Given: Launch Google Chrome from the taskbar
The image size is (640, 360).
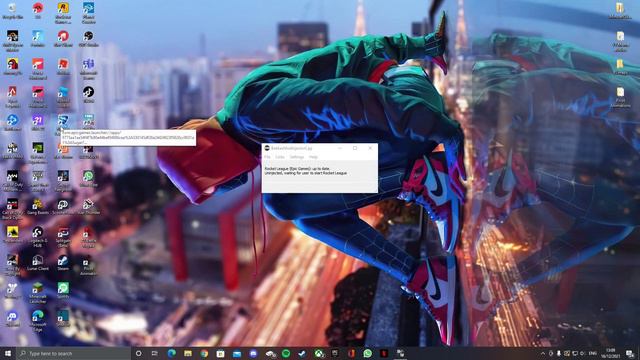Looking at the screenshot, I should [204, 353].
